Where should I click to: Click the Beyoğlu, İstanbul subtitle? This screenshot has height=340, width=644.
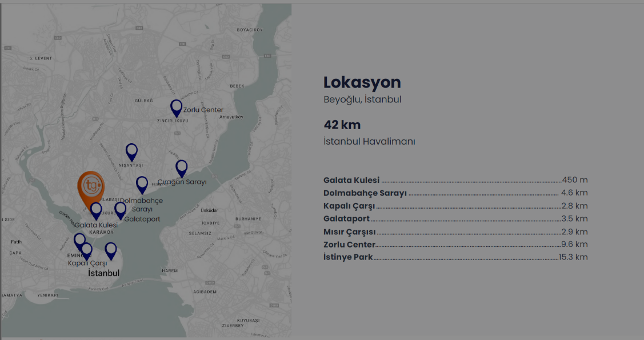point(362,99)
